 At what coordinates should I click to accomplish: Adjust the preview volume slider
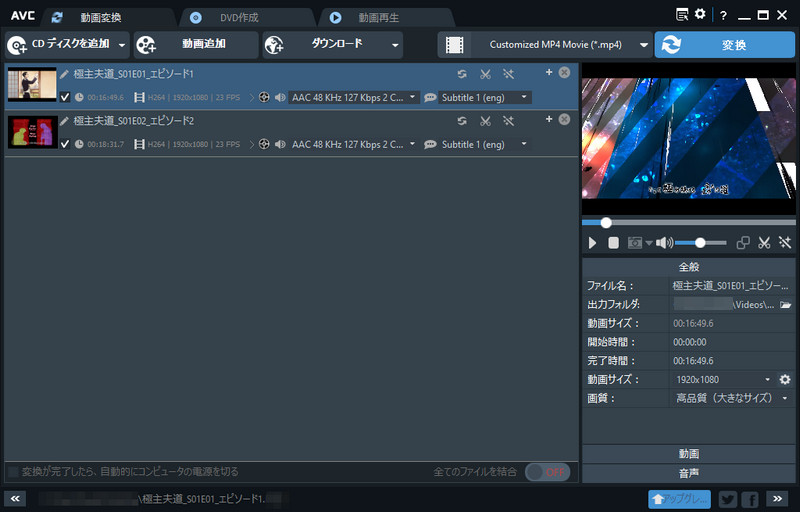pos(701,243)
